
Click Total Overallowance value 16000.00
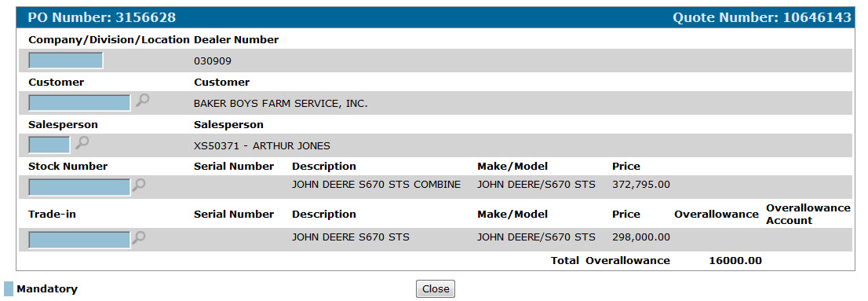coord(735,261)
